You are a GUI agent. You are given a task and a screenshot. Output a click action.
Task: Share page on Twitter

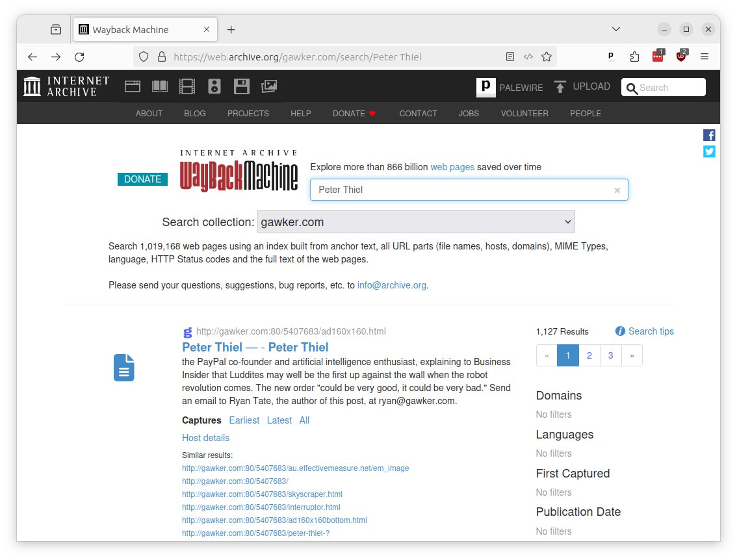pos(709,151)
